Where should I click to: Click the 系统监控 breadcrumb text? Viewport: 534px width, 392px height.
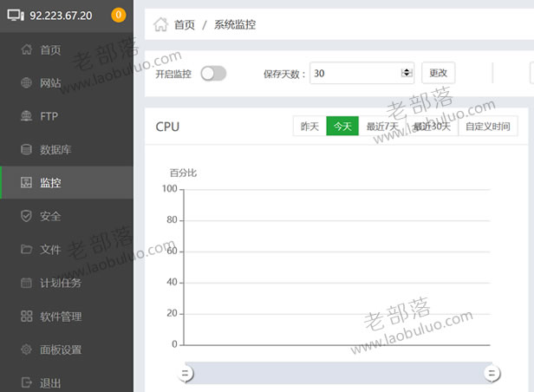coord(235,25)
